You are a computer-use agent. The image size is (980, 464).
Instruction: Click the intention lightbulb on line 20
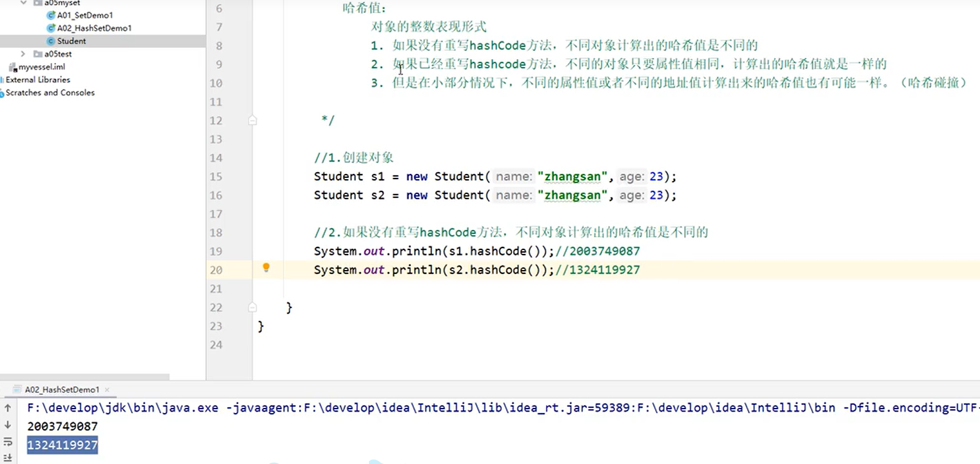point(266,268)
